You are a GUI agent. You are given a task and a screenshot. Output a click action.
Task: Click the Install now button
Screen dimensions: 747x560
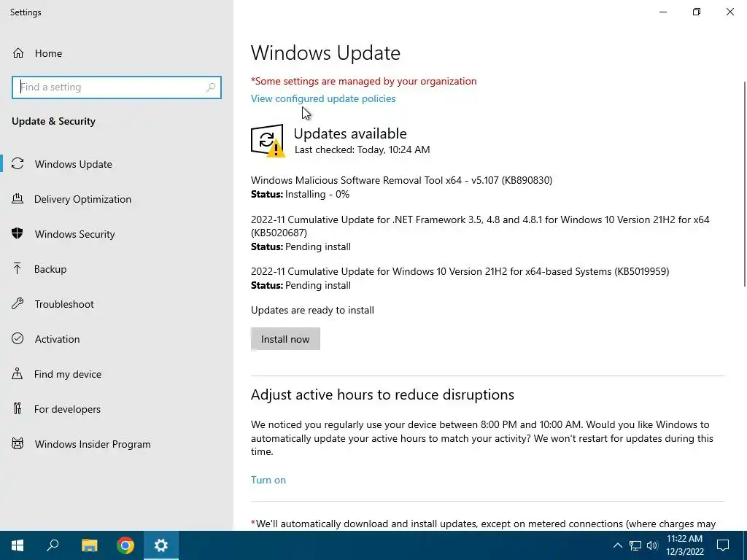coord(285,339)
